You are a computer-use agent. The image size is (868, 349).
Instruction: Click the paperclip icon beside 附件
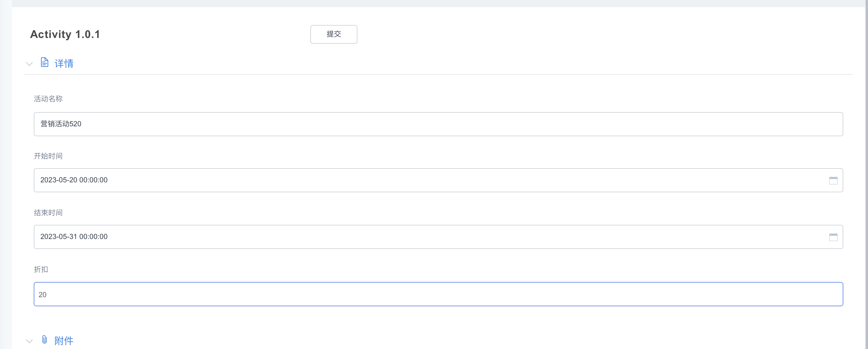tap(44, 339)
